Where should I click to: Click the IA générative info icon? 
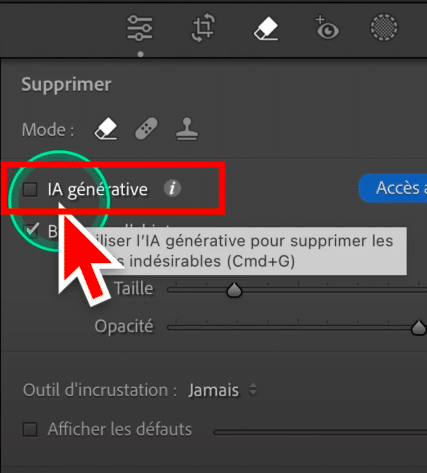coord(172,189)
